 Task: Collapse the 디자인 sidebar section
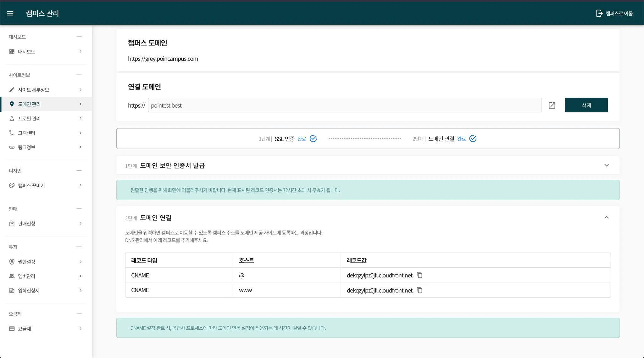[79, 171]
